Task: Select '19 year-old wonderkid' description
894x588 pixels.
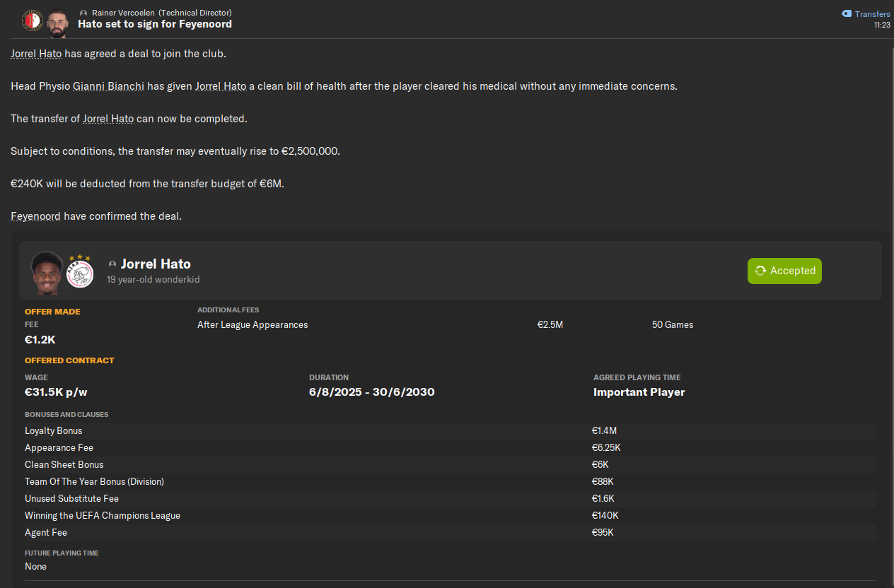Action: (153, 280)
